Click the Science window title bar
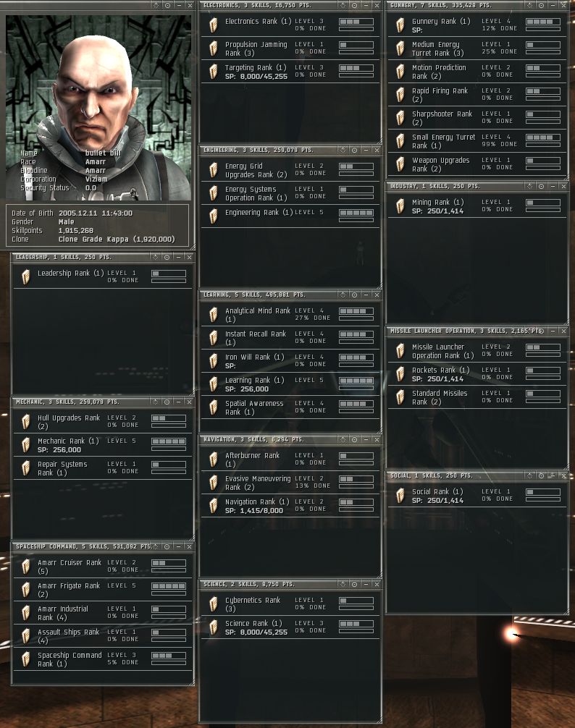 pyautogui.click(x=269, y=584)
